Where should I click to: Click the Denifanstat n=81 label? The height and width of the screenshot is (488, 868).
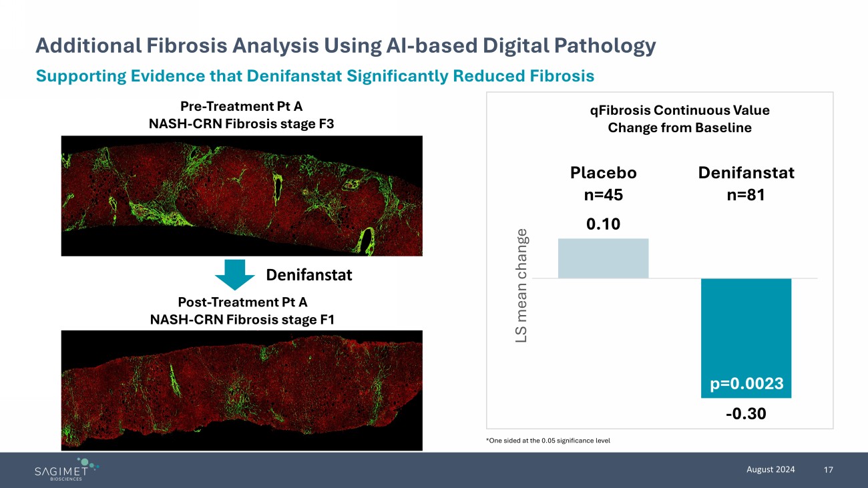[x=746, y=184]
